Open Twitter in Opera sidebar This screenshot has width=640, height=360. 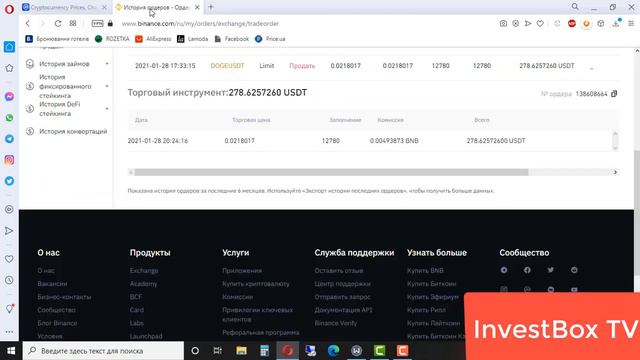point(9,181)
